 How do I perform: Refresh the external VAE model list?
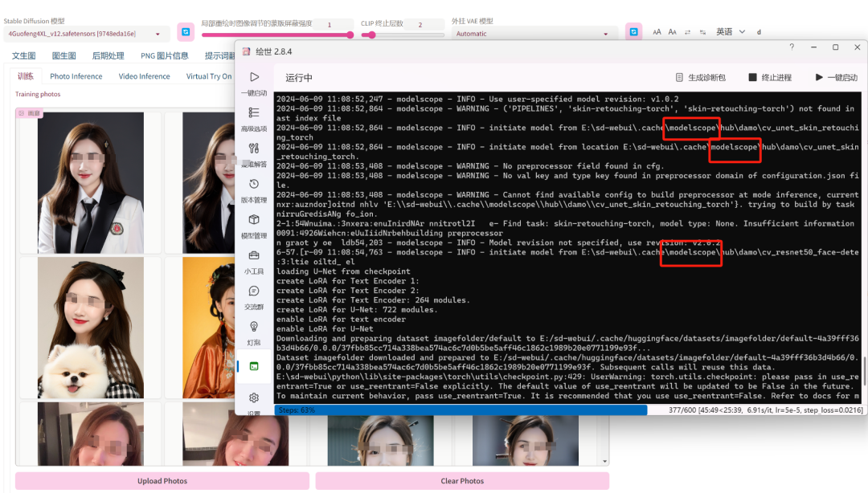tap(634, 32)
